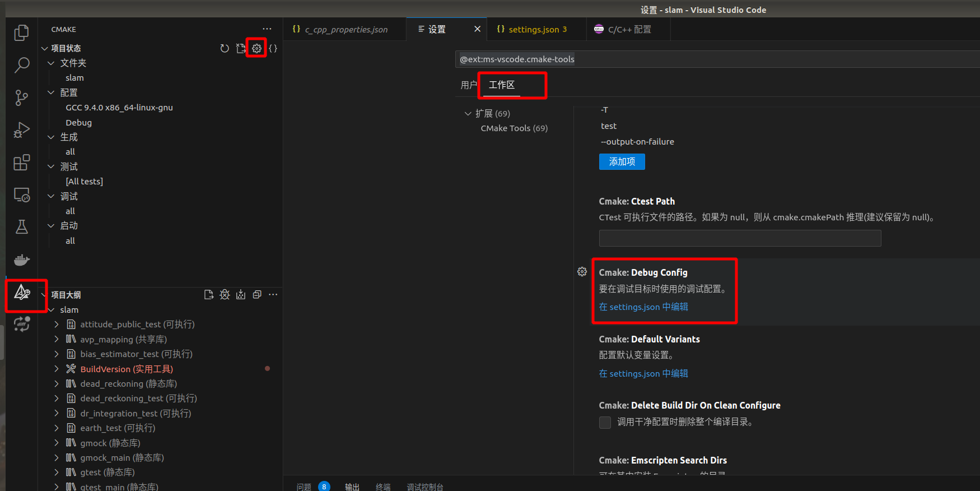Select bias_estimator_test (可执行) target
Image resolution: width=980 pixels, height=491 pixels.
136,354
